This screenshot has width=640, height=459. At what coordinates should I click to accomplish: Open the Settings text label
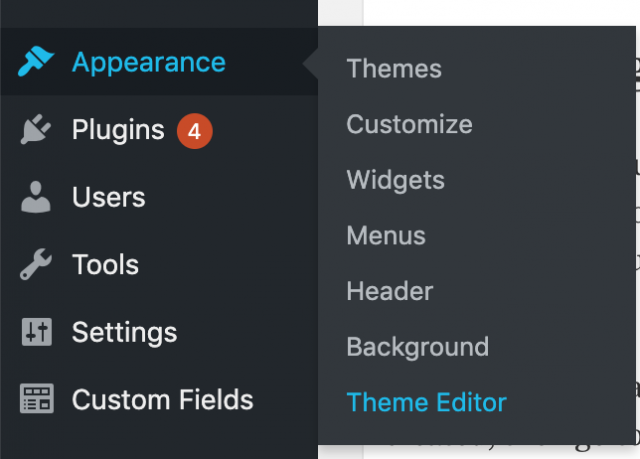[x=124, y=332]
